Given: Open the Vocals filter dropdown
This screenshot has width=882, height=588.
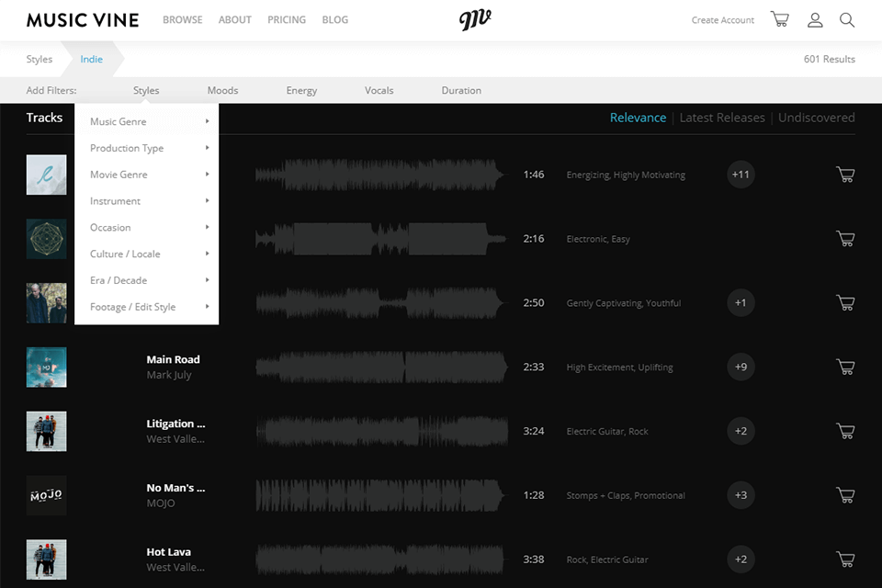Looking at the screenshot, I should pyautogui.click(x=379, y=90).
